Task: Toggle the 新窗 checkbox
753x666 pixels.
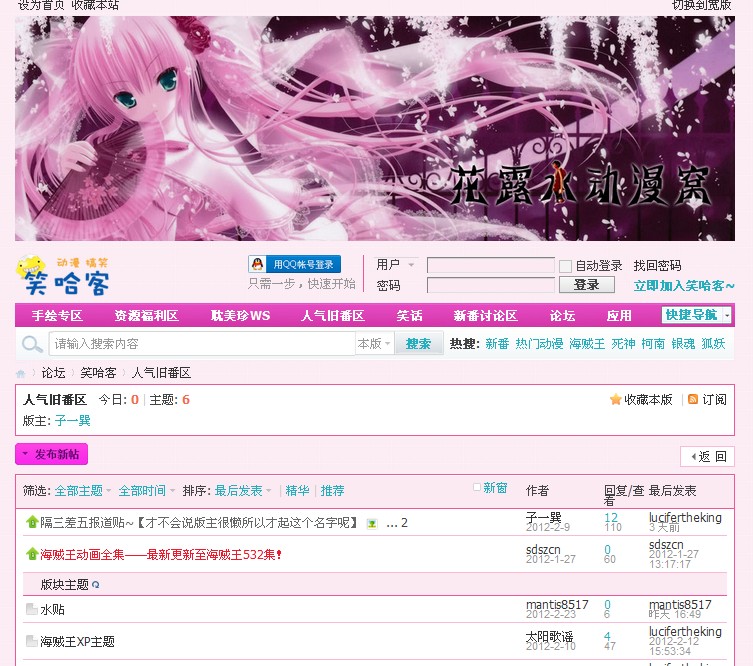Action: (x=477, y=487)
